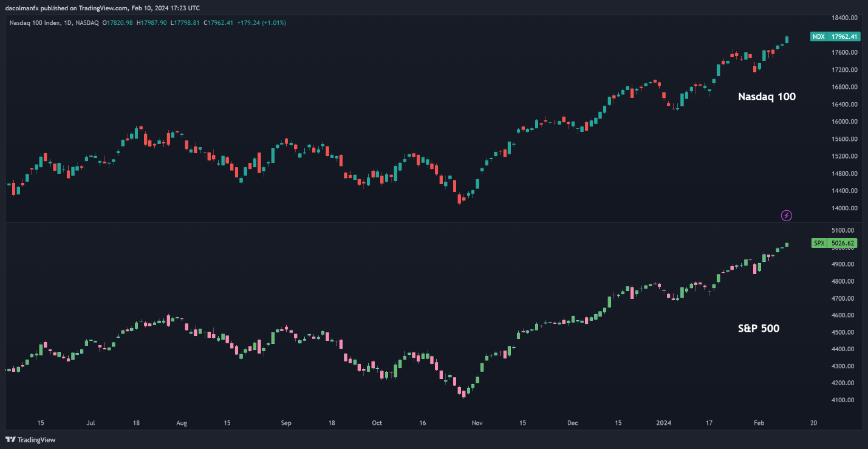Click the 17600.00 price axis label
The width and height of the screenshot is (868, 449).
(x=844, y=52)
